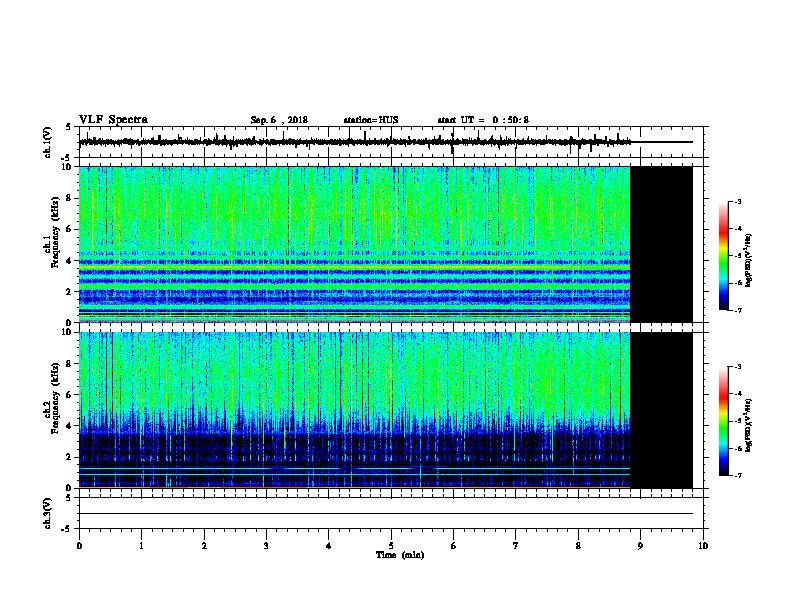792x612 pixels.
Task: Click the "4" minute tick label
Action: point(329,546)
